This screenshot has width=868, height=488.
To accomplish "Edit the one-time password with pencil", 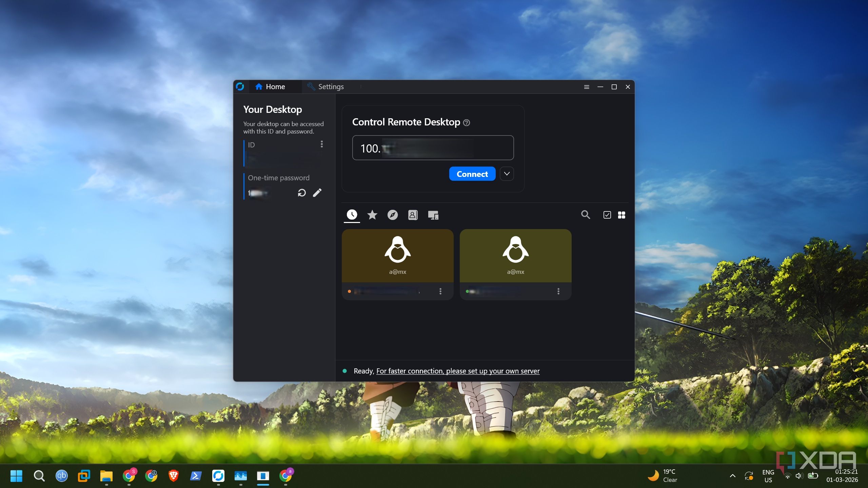I will [x=317, y=193].
